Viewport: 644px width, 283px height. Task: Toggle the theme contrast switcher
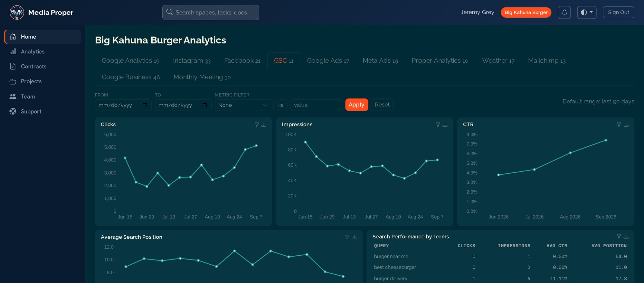[587, 13]
